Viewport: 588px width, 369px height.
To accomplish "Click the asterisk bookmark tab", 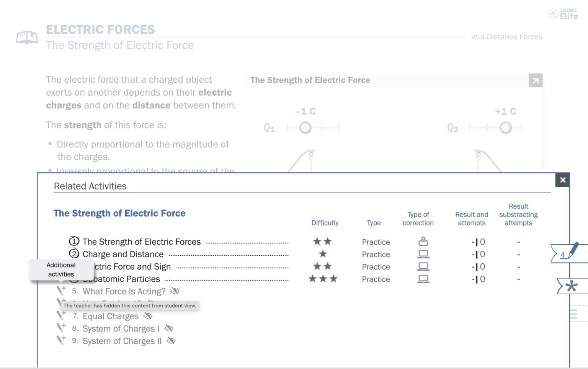I will [x=571, y=286].
